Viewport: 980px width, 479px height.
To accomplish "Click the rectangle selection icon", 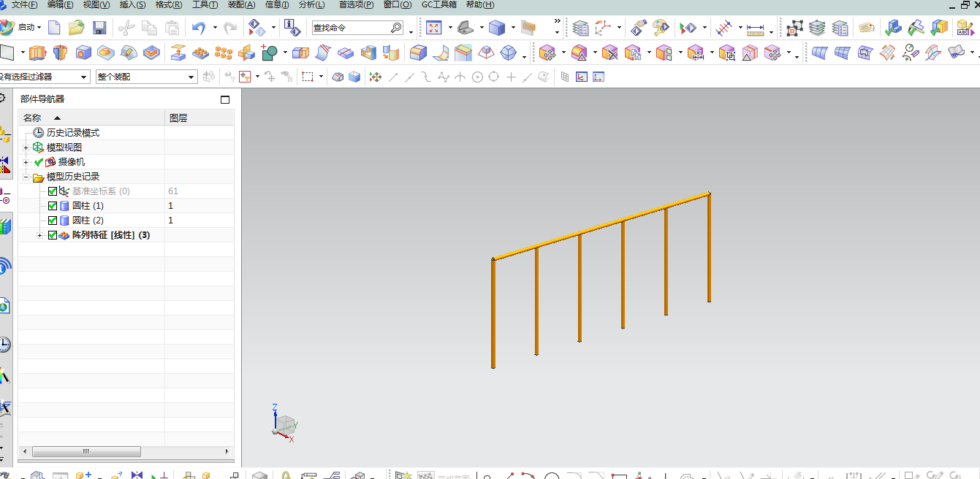I will tap(308, 77).
